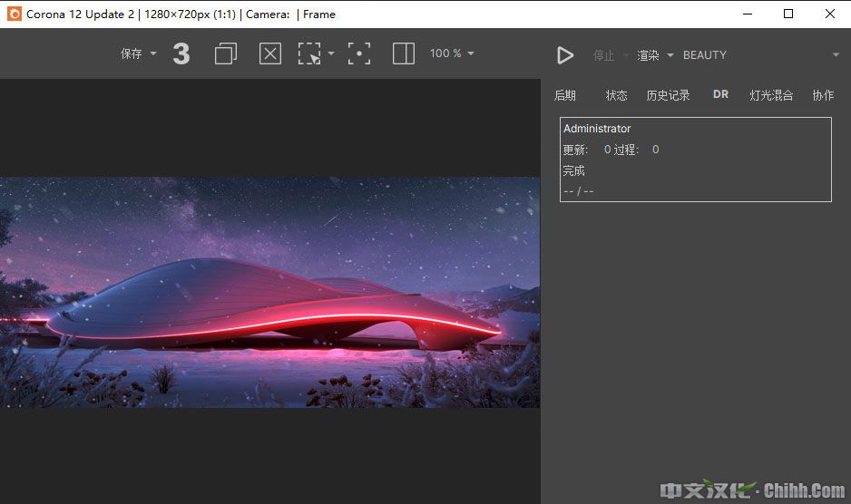The image size is (851, 504).
Task: Open the 灯光混合 tab
Action: pyautogui.click(x=771, y=95)
